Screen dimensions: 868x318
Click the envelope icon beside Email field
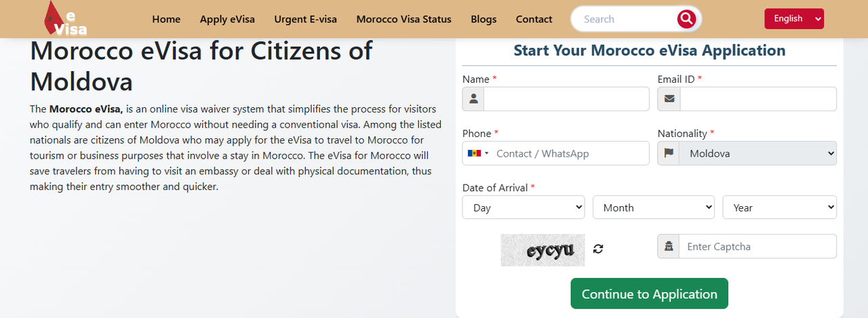pos(669,99)
